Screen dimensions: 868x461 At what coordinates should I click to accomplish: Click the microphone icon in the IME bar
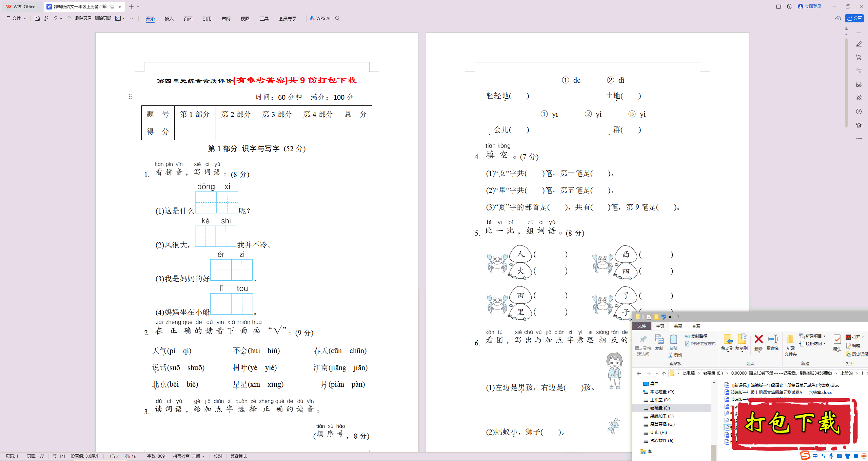click(831, 456)
